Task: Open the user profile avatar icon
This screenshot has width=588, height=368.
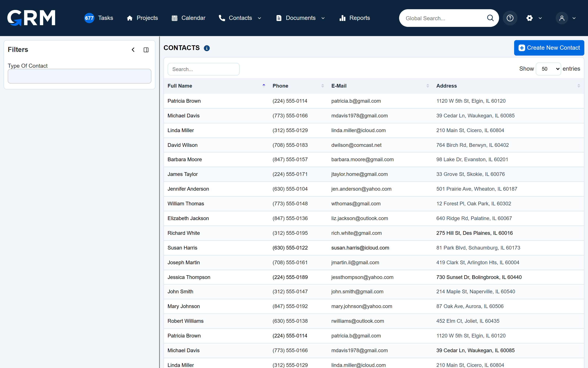Action: [x=562, y=18]
